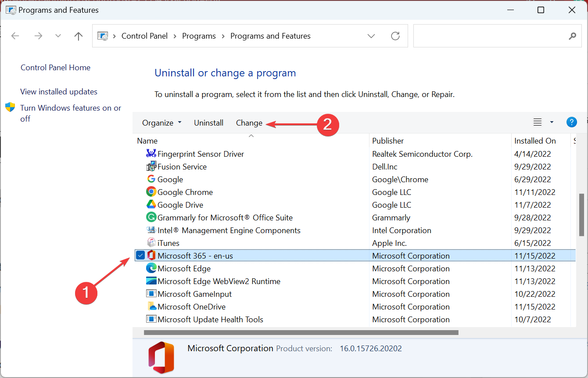Select Microsoft Edge WebView2 Runtime icon
Image resolution: width=588 pixels, height=378 pixels.
click(151, 281)
